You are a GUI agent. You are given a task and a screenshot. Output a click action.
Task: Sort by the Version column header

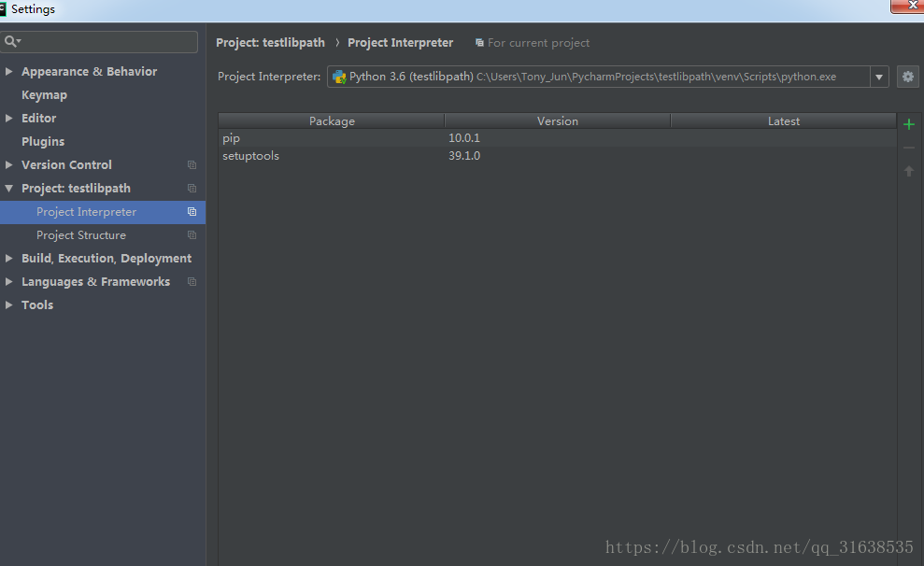pyautogui.click(x=558, y=120)
